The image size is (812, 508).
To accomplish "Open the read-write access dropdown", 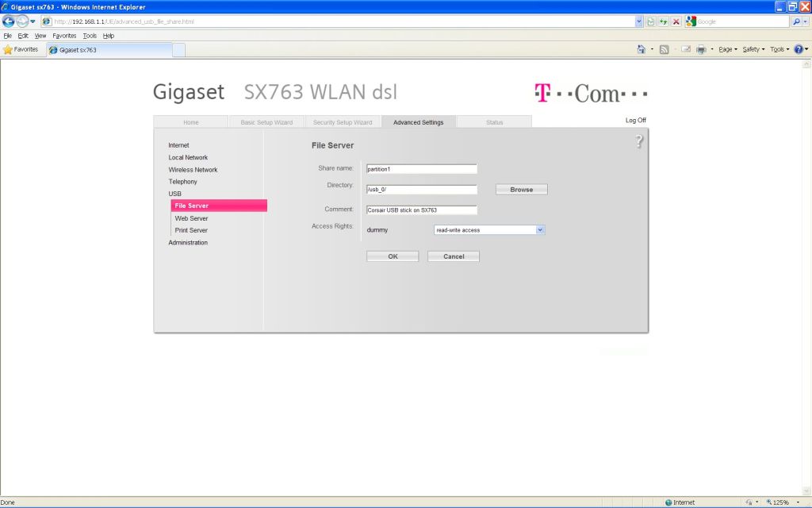I will 489,229.
